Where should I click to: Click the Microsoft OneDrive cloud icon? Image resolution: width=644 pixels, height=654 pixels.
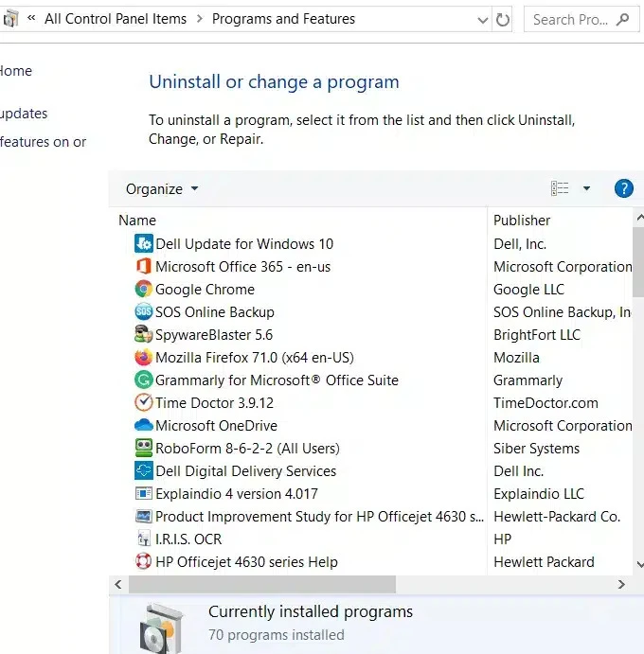pyautogui.click(x=144, y=425)
